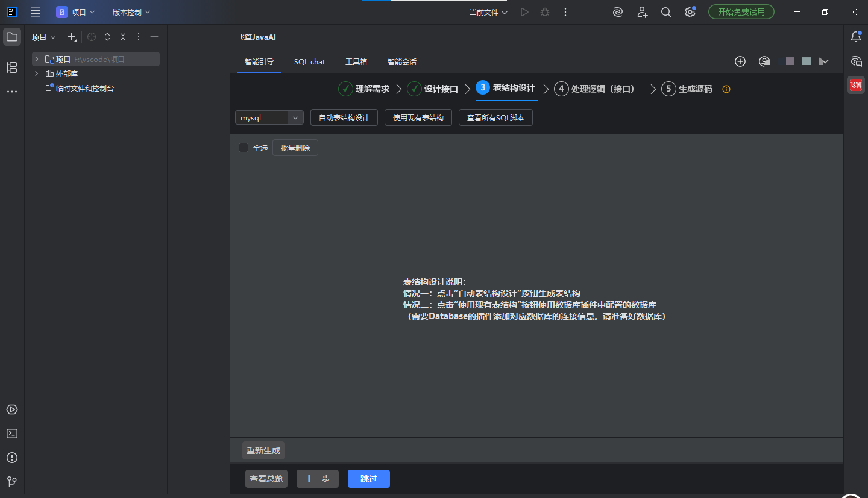Screen dimensions: 868x498
Task: Switch to the 智能引导 tab
Action: pos(259,61)
